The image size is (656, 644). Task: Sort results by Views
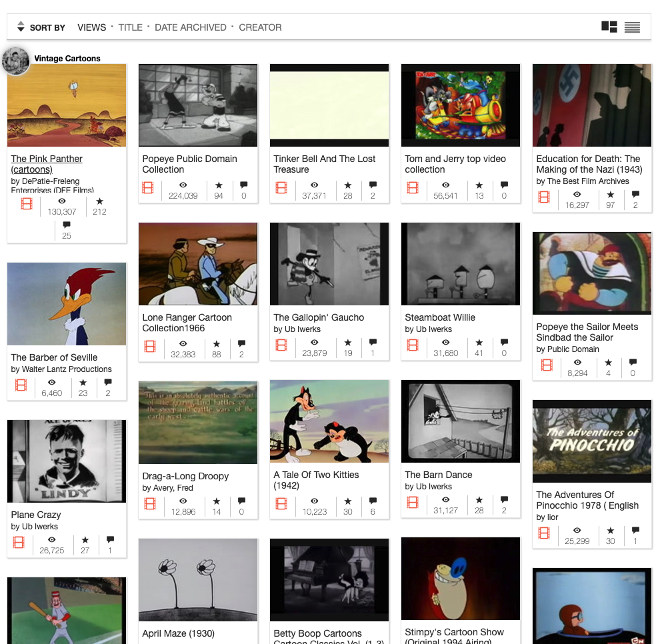coord(91,27)
